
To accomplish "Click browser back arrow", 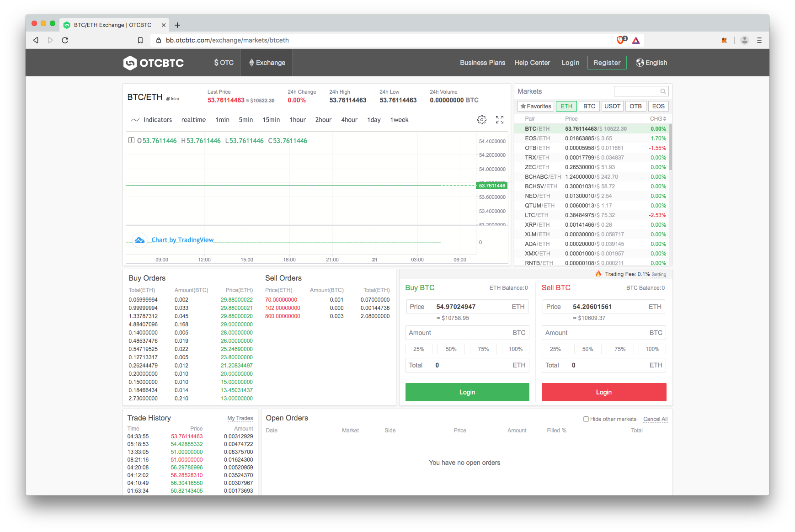I will (36, 40).
